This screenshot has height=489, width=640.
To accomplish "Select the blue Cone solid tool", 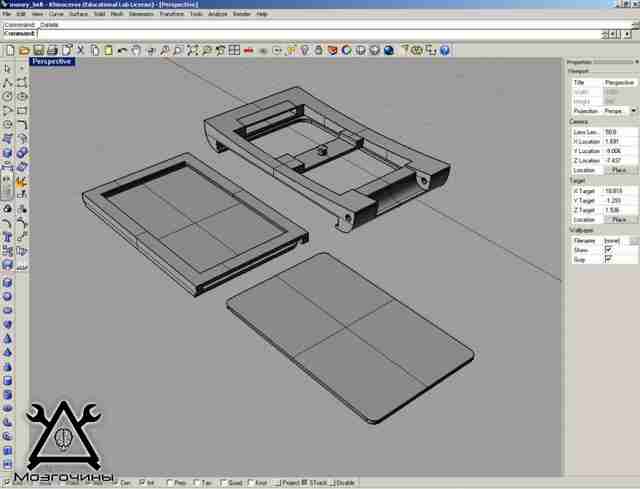I will 7,338.
